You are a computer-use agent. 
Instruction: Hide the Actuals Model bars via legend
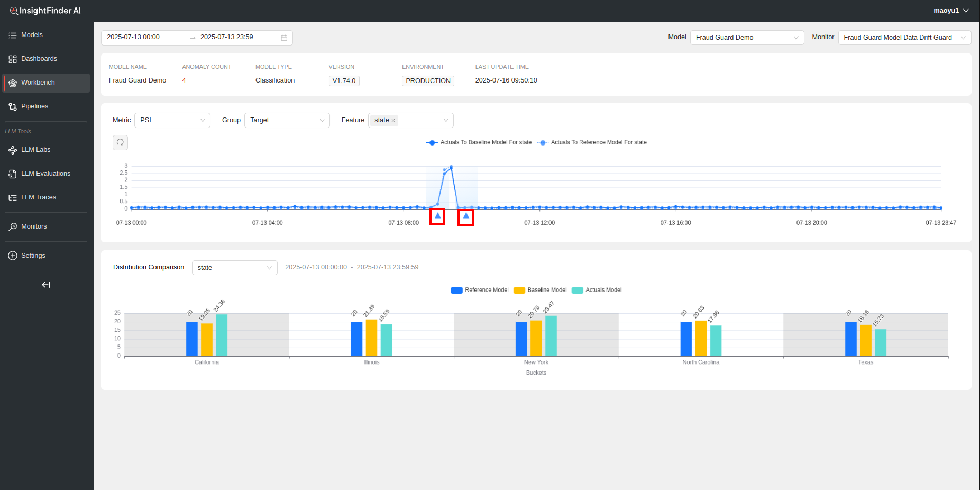coord(597,290)
